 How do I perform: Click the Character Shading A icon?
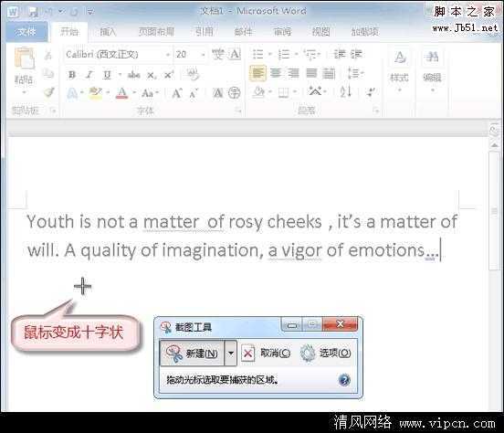pyautogui.click(x=217, y=93)
